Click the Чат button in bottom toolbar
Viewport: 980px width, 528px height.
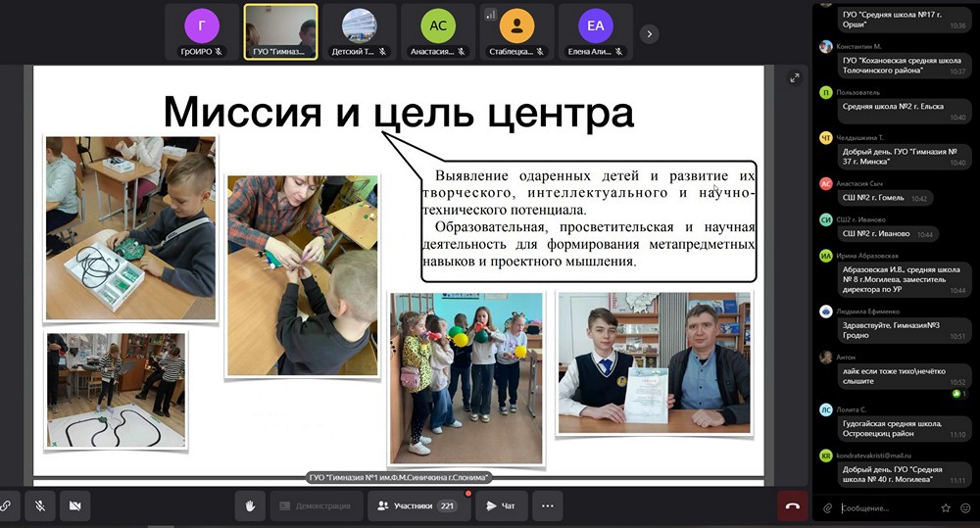(x=501, y=506)
